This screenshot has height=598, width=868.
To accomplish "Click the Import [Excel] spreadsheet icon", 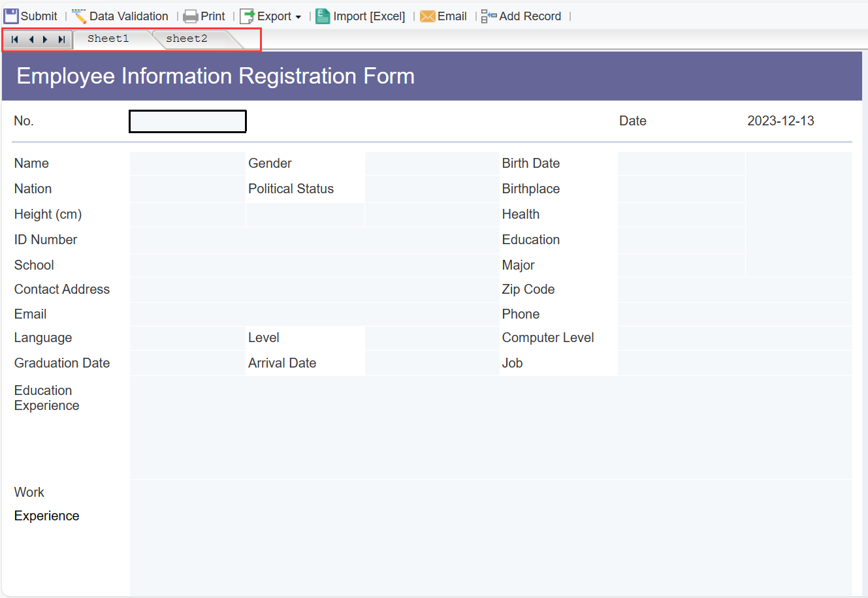I will (x=323, y=16).
